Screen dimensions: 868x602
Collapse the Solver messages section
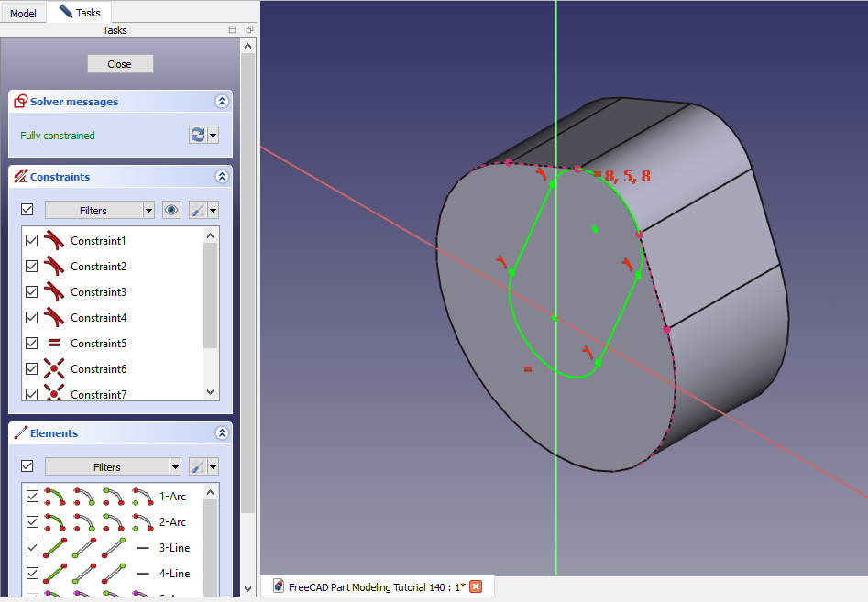(x=221, y=102)
